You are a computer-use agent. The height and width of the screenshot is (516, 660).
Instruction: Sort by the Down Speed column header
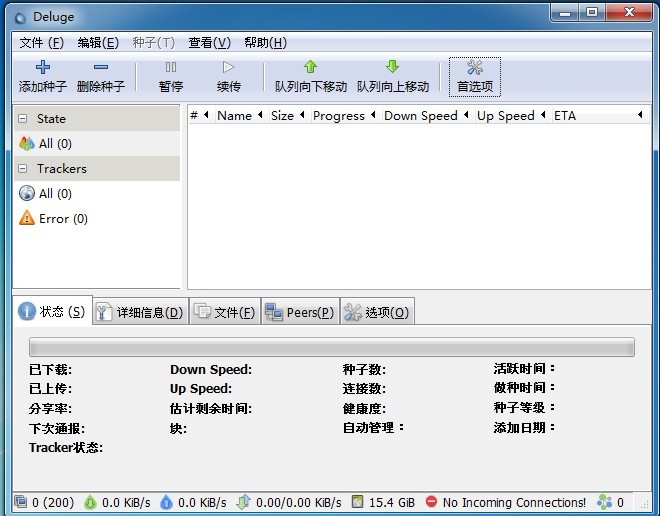pyautogui.click(x=420, y=116)
